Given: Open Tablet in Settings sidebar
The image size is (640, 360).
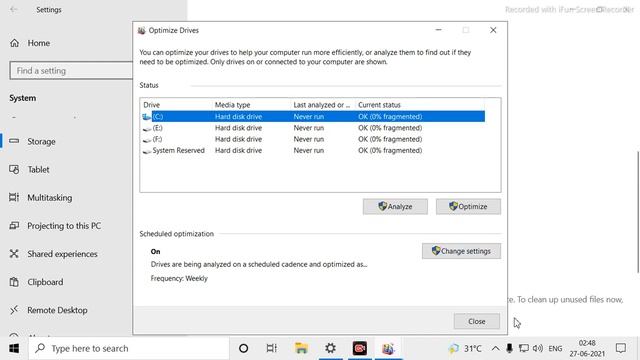Looking at the screenshot, I should coord(38,170).
